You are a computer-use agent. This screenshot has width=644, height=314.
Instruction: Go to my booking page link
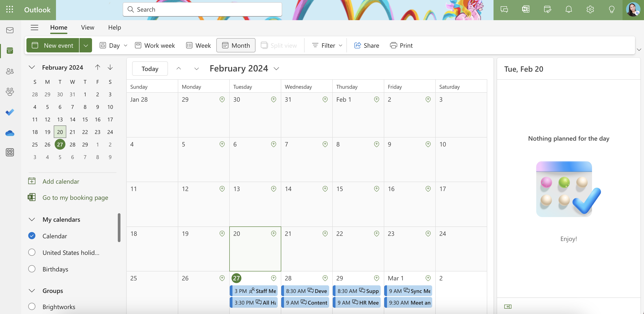[75, 198]
